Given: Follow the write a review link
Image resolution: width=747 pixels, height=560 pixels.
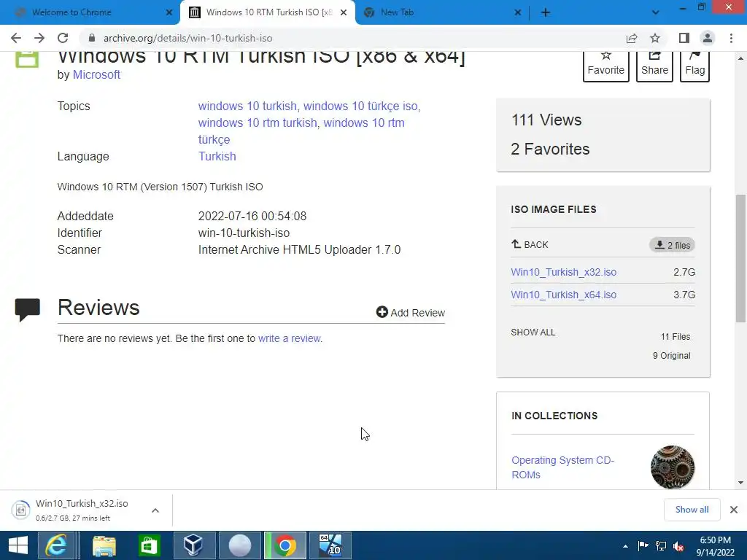Looking at the screenshot, I should pyautogui.click(x=290, y=338).
